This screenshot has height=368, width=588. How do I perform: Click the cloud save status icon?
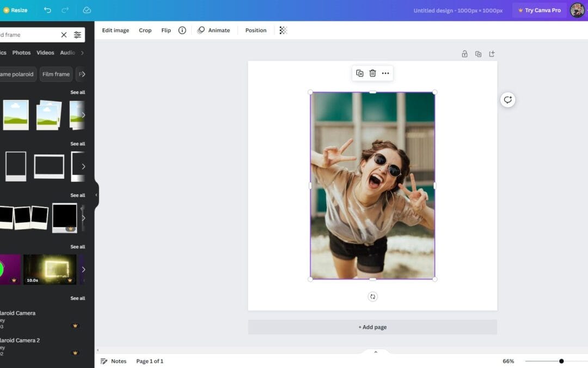tap(87, 10)
